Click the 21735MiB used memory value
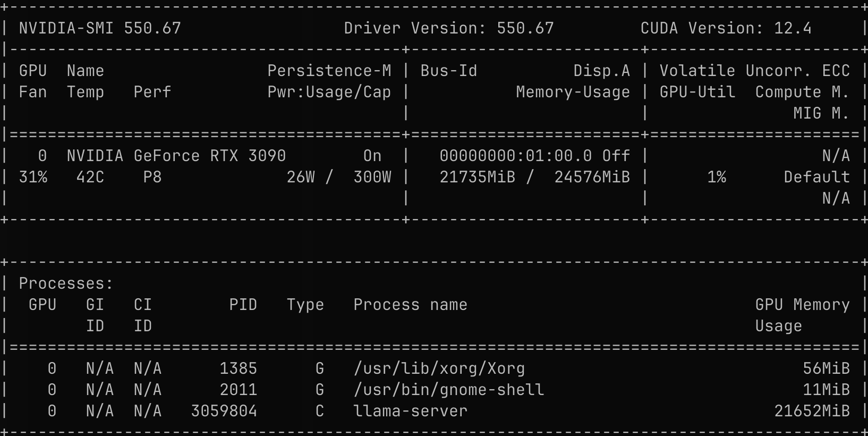Image resolution: width=868 pixels, height=436 pixels. point(477,177)
